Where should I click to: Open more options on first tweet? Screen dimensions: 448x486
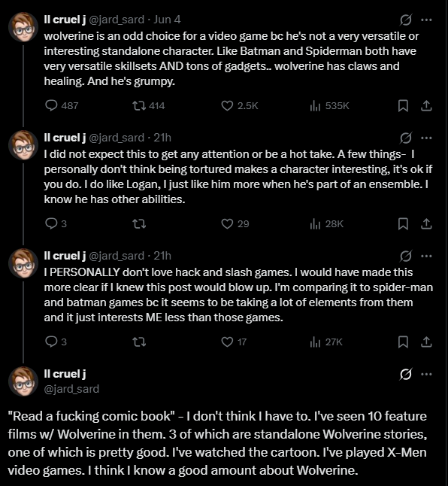pos(427,20)
